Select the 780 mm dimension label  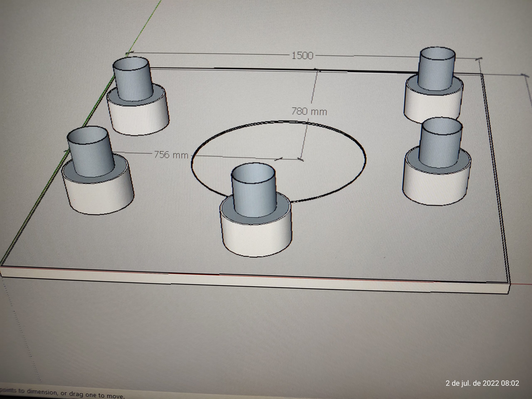(x=309, y=112)
